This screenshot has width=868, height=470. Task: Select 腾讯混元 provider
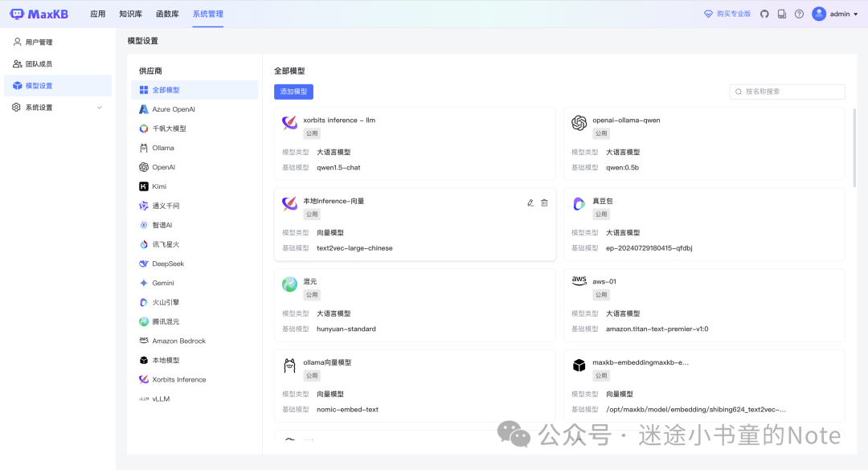(194, 321)
